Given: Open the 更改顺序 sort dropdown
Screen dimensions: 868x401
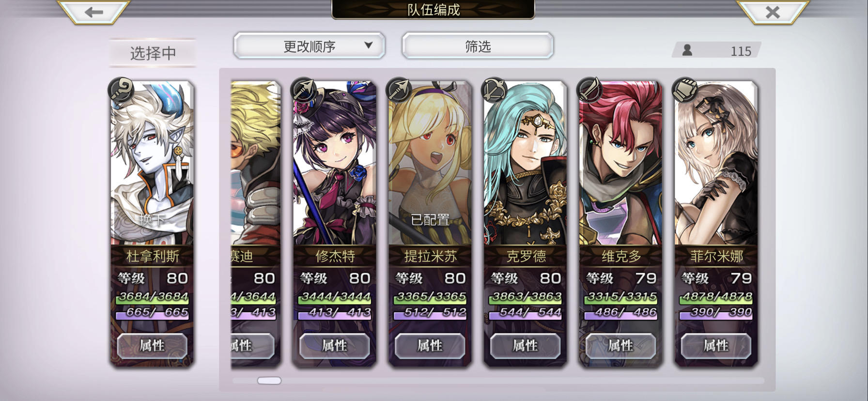Looking at the screenshot, I should (309, 46).
